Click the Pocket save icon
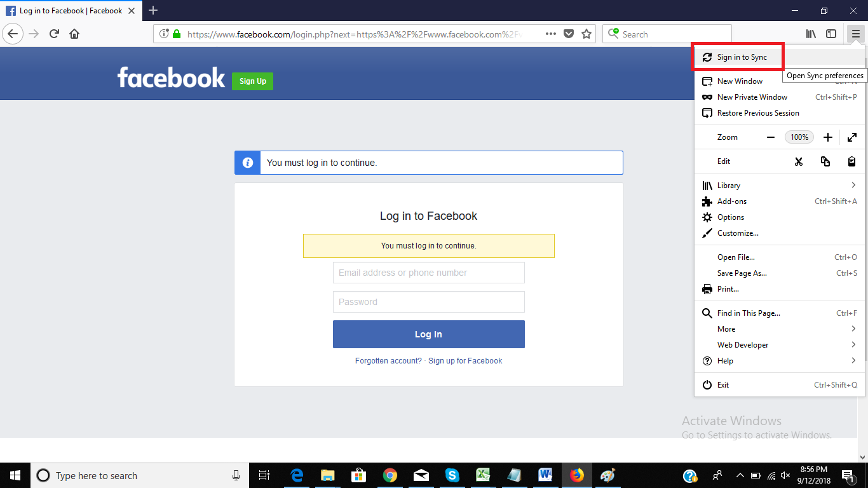Screen dimensions: 868x488 coord(569,34)
